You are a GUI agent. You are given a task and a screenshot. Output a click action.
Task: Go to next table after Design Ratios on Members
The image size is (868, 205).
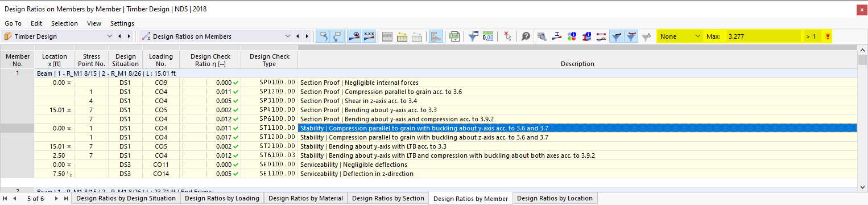(x=307, y=36)
